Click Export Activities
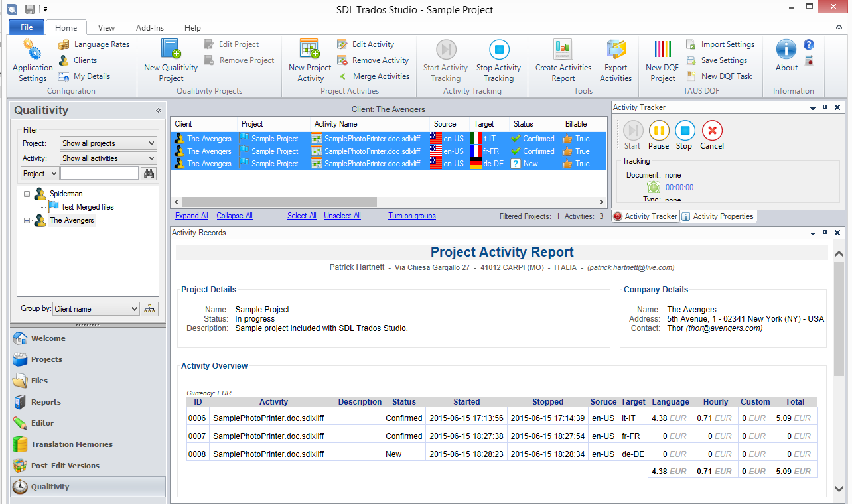Image resolution: width=852 pixels, height=504 pixels. click(x=616, y=60)
